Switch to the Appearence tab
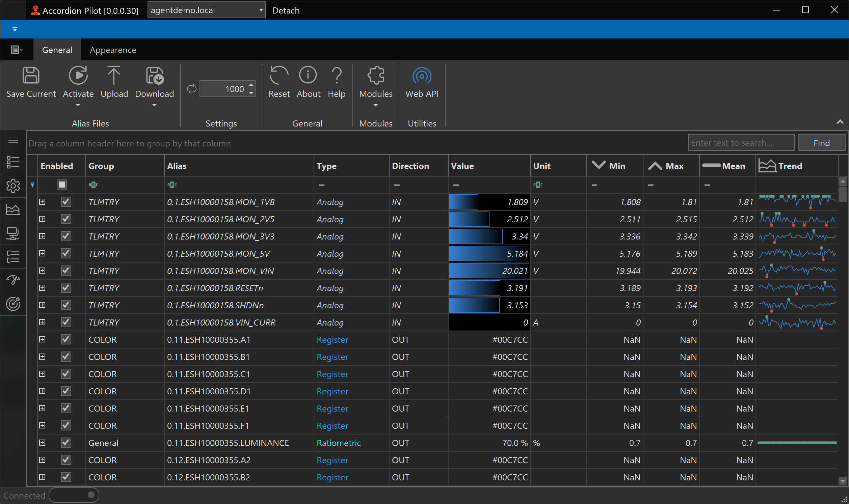The image size is (849, 504). tap(113, 50)
